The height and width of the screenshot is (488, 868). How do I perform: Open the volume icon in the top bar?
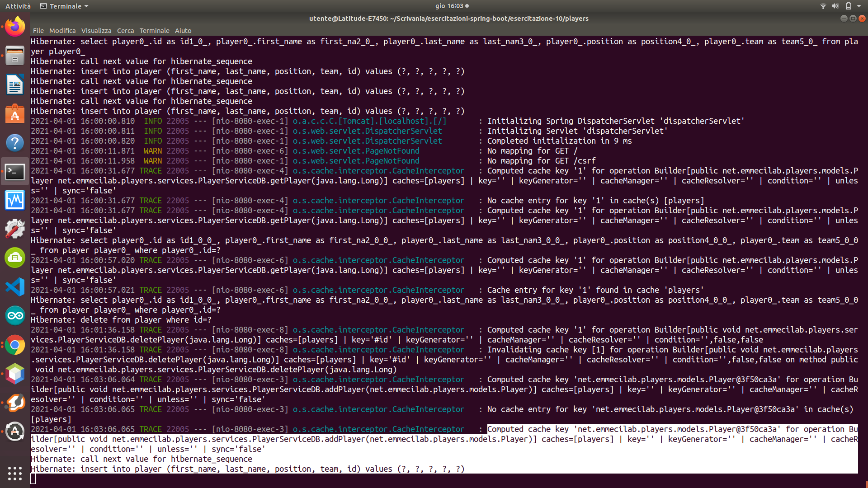[x=835, y=6]
